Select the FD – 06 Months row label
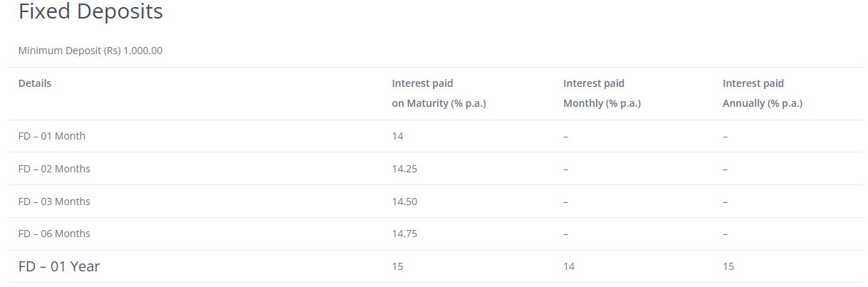868x287 pixels. pyautogui.click(x=54, y=234)
